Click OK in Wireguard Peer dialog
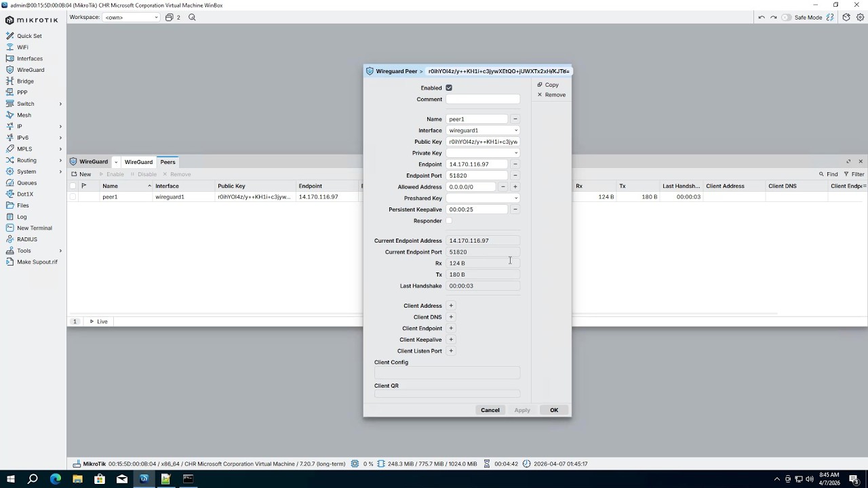 (554, 410)
